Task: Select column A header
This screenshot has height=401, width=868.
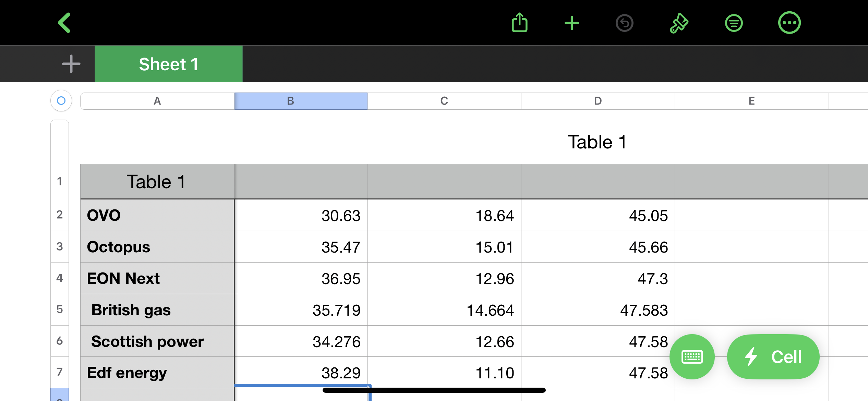Action: (x=157, y=101)
